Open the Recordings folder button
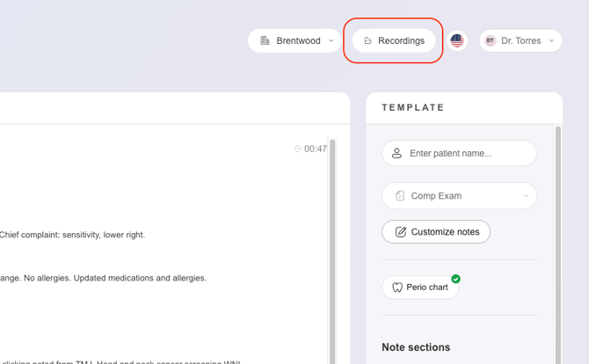Screen dimensions: 589x364 394,40
